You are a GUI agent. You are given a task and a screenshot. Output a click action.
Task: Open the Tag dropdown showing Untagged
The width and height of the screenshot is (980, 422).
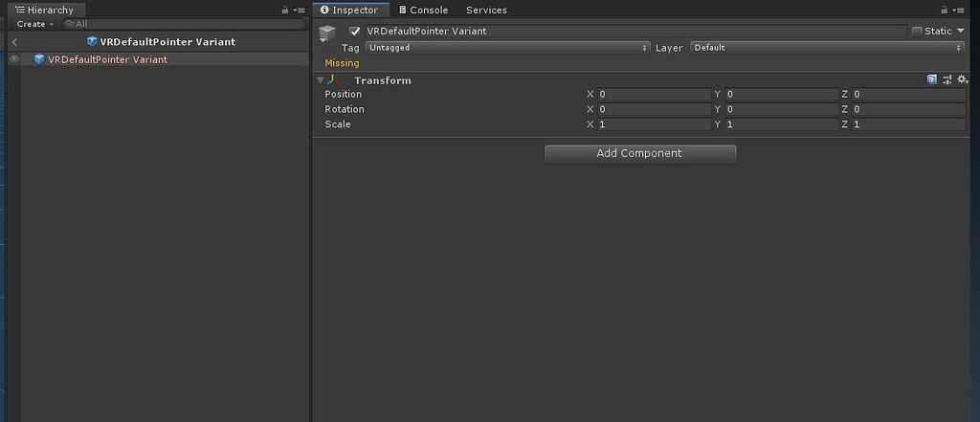508,48
